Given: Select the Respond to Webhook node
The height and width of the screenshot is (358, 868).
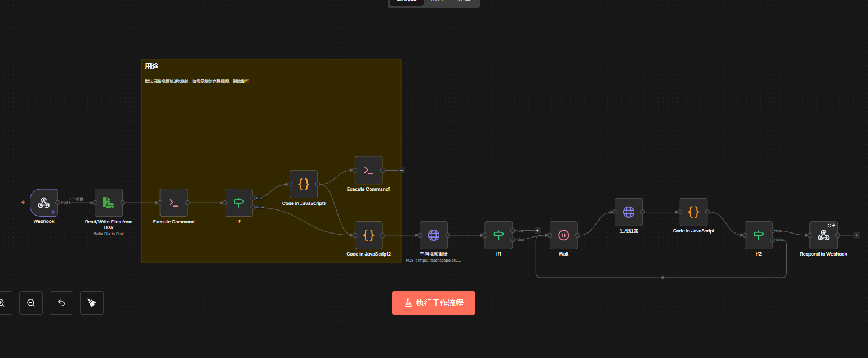Looking at the screenshot, I should 824,235.
